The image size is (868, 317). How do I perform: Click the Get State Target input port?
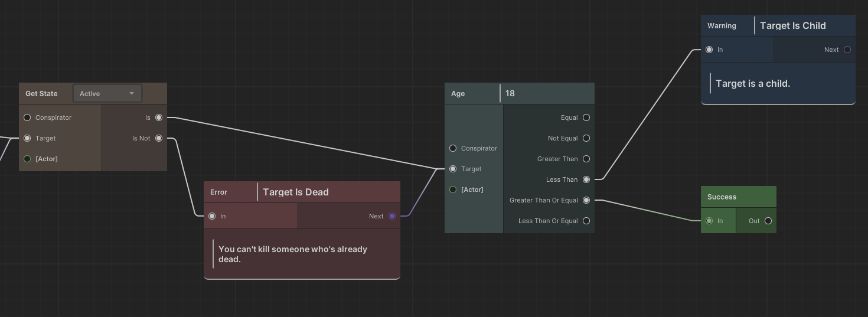tap(27, 138)
